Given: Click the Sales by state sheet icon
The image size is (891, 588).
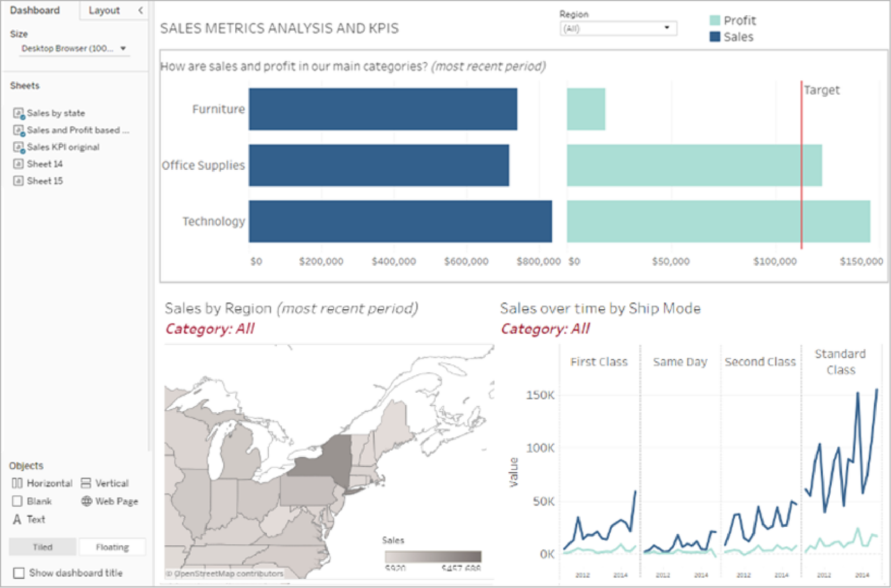Looking at the screenshot, I should point(19,113).
